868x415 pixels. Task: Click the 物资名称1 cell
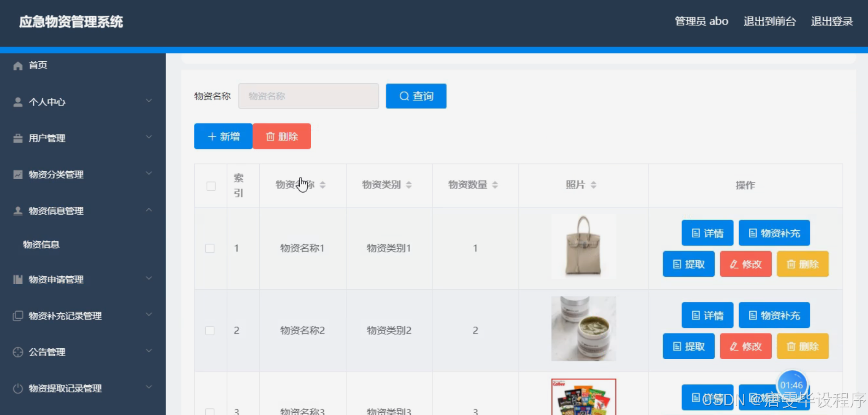(303, 248)
